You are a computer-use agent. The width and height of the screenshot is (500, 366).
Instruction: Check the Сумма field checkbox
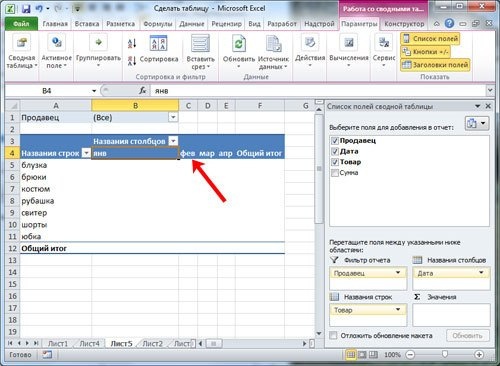pos(335,173)
